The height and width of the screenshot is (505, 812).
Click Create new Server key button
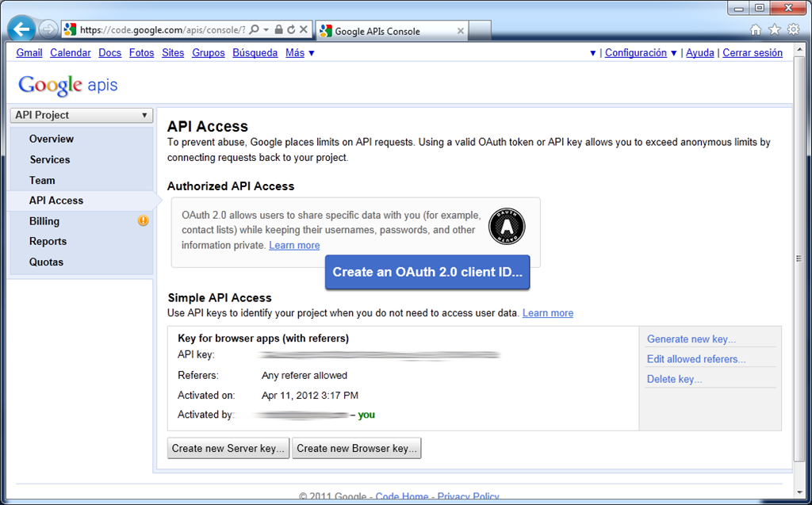coord(228,448)
